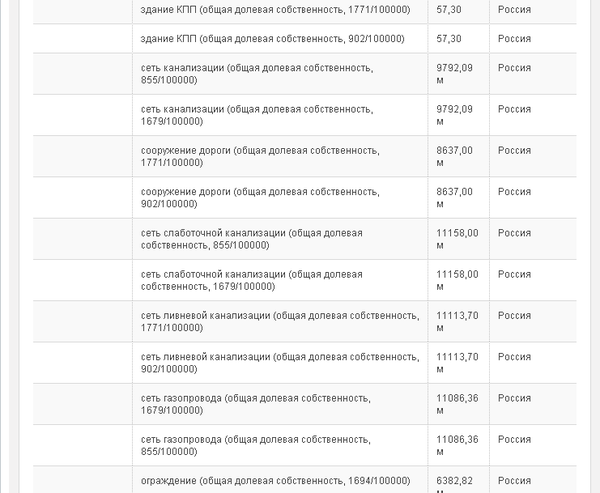Select сооружение дороги 902/100000 entry

(260, 197)
